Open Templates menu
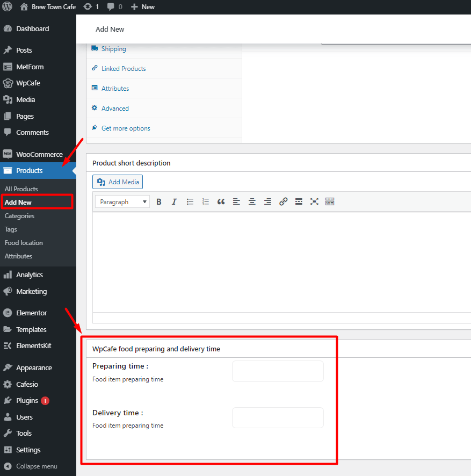Image resolution: width=471 pixels, height=476 pixels. (38, 329)
